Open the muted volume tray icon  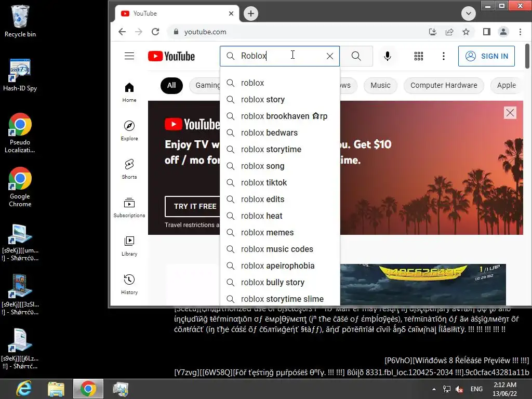[x=459, y=389]
